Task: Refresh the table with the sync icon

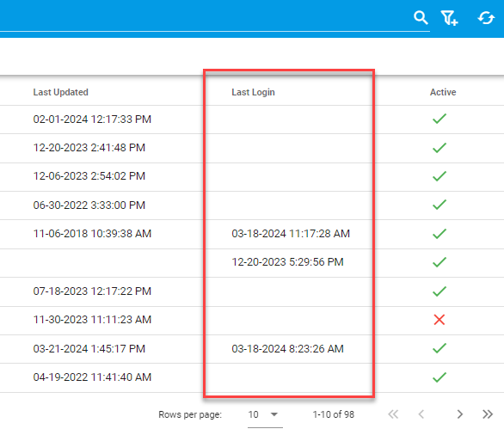Action: (486, 18)
